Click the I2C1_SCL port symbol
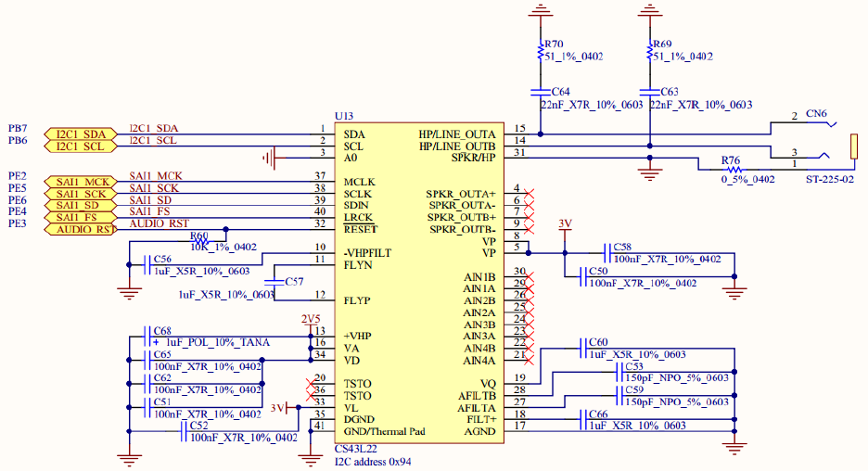Viewport: 868px width, 471px height. coord(81,146)
